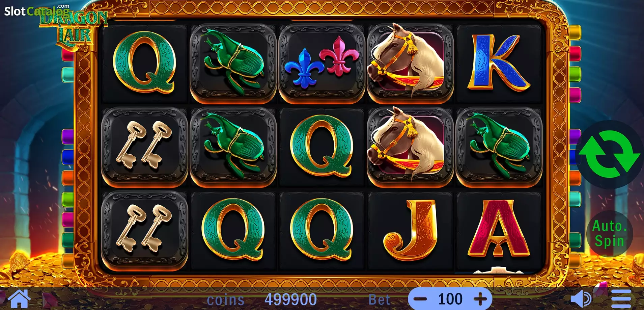Click the beetle symbol in rightmost reel
Viewport: 644px width, 310px height.
pyautogui.click(x=499, y=147)
